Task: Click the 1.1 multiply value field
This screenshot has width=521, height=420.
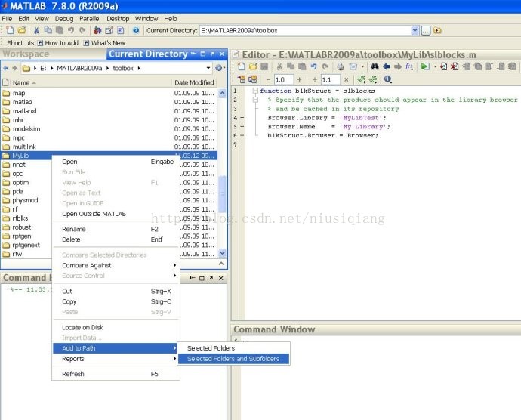Action: 330,79
